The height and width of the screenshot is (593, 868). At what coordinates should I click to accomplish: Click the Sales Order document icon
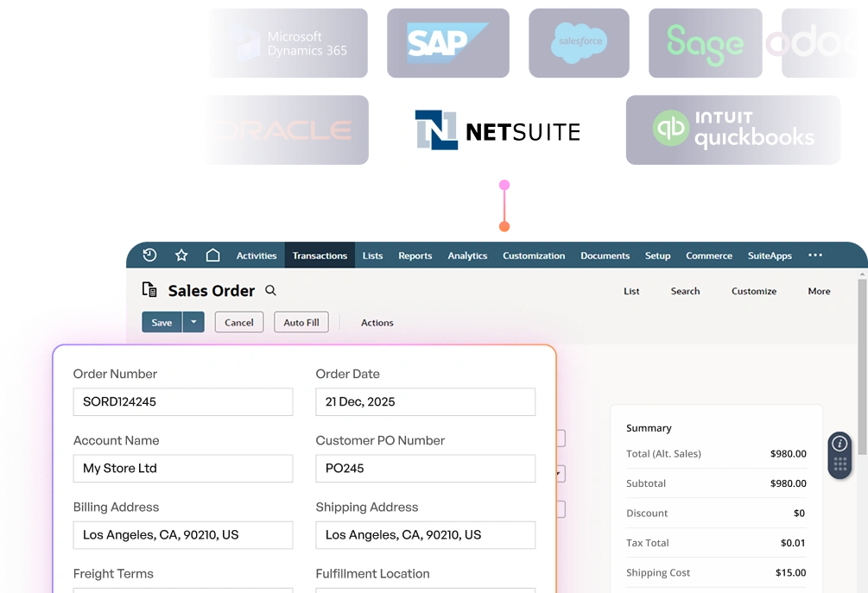coord(149,291)
